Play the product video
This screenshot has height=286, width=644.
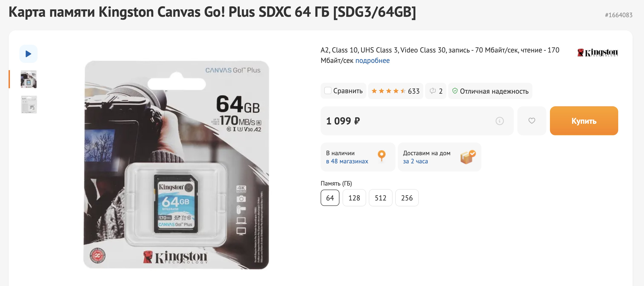click(28, 54)
